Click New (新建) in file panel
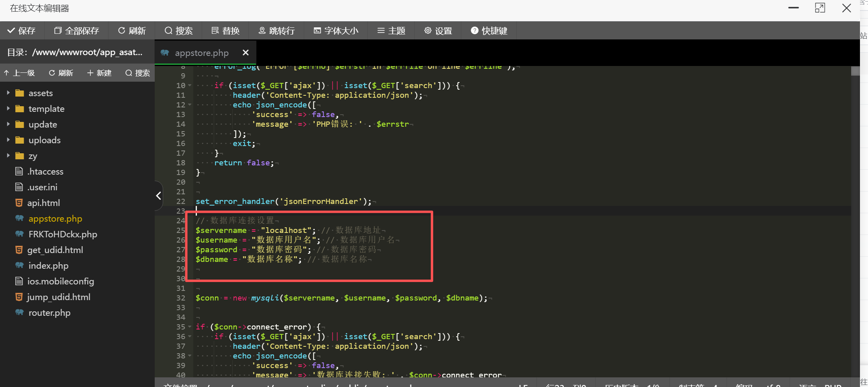This screenshot has height=387, width=868. tap(99, 73)
